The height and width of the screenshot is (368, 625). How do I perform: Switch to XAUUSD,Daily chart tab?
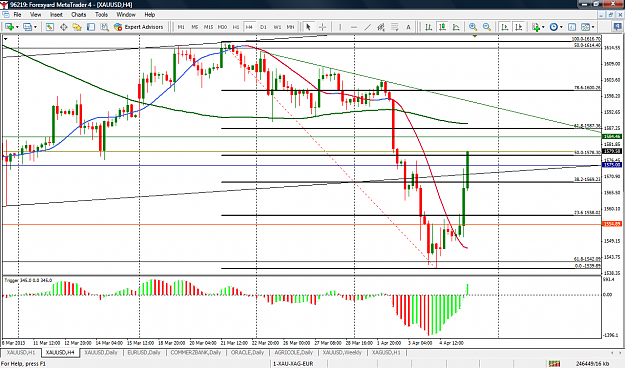click(101, 353)
